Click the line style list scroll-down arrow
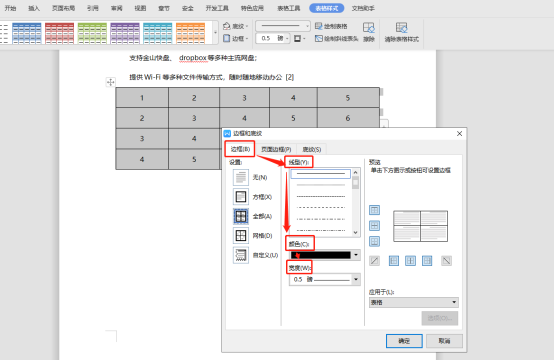This screenshot has height=361, width=554. [355, 233]
